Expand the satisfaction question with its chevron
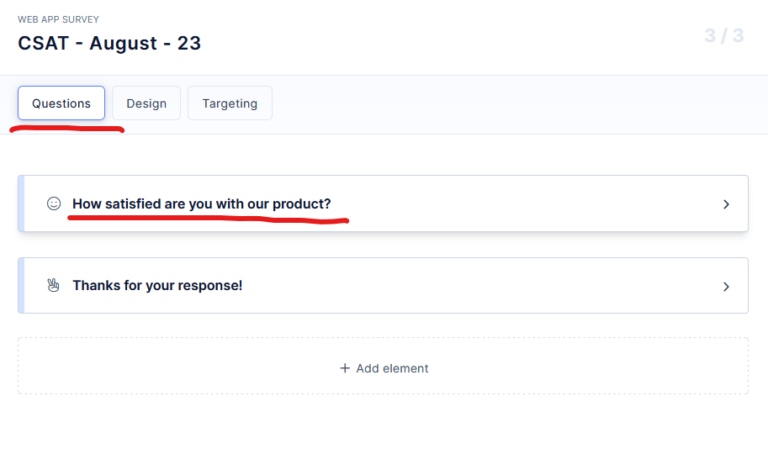Screen dimensions: 768x449 pos(726,204)
